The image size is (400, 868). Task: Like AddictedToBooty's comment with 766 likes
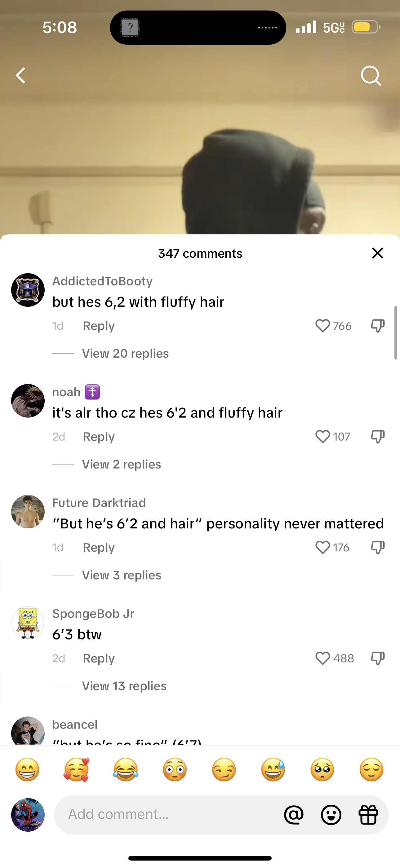click(x=322, y=326)
